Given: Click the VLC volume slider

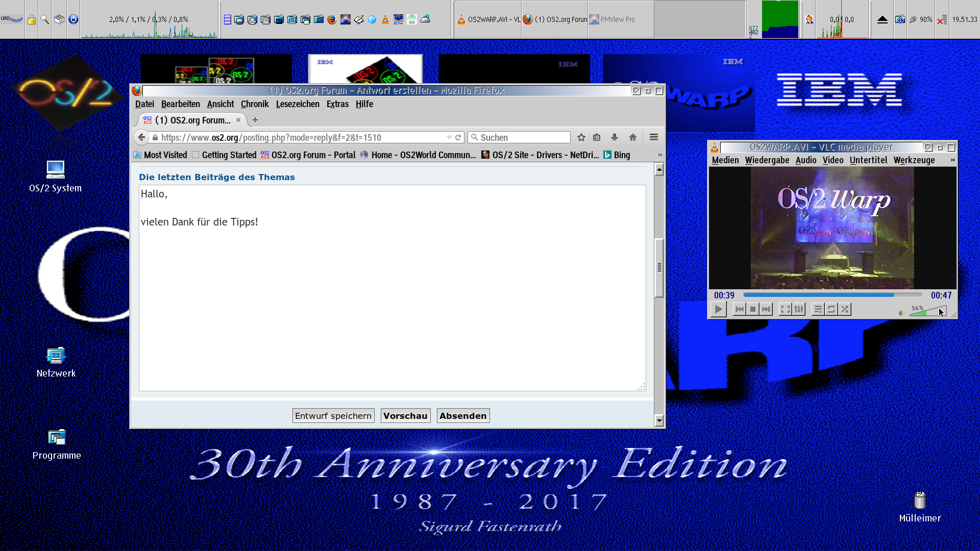Looking at the screenshot, I should tap(928, 311).
